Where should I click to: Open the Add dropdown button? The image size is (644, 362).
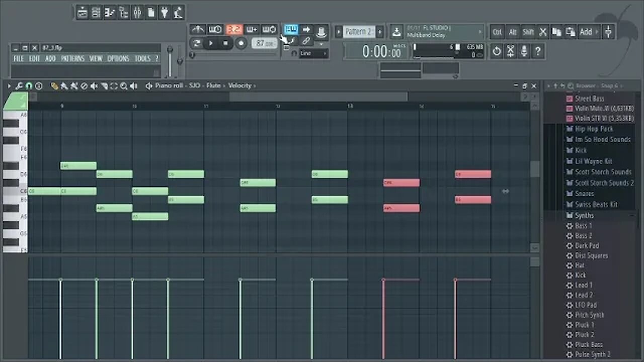pyautogui.click(x=590, y=32)
